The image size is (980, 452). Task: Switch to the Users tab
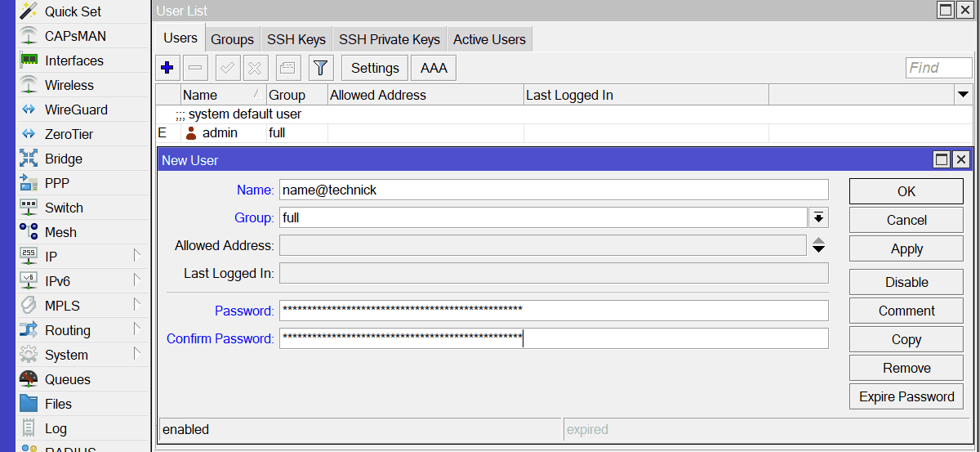[180, 38]
